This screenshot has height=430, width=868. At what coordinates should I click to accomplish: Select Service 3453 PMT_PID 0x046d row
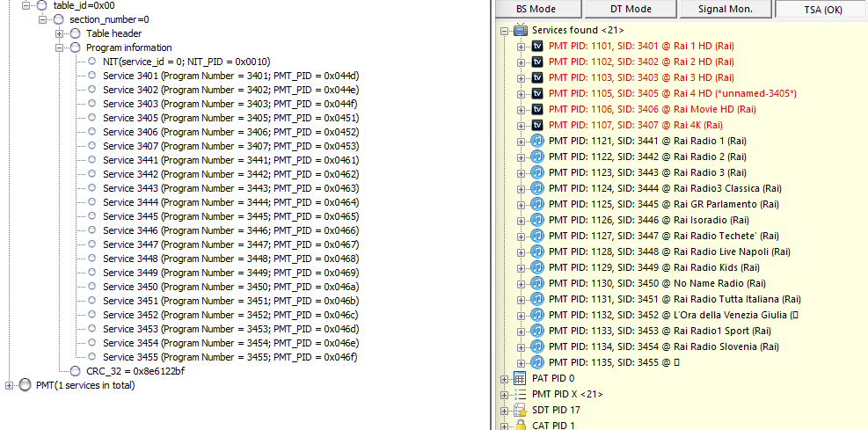tap(230, 329)
